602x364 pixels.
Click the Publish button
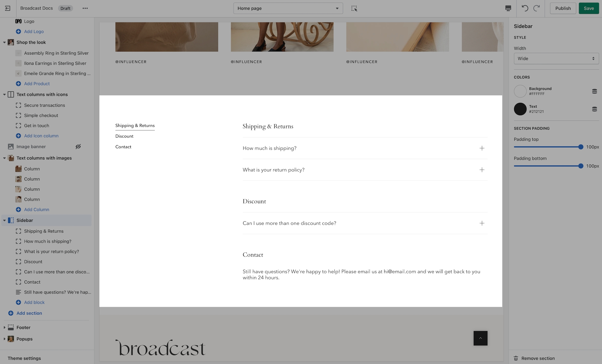tap(563, 8)
